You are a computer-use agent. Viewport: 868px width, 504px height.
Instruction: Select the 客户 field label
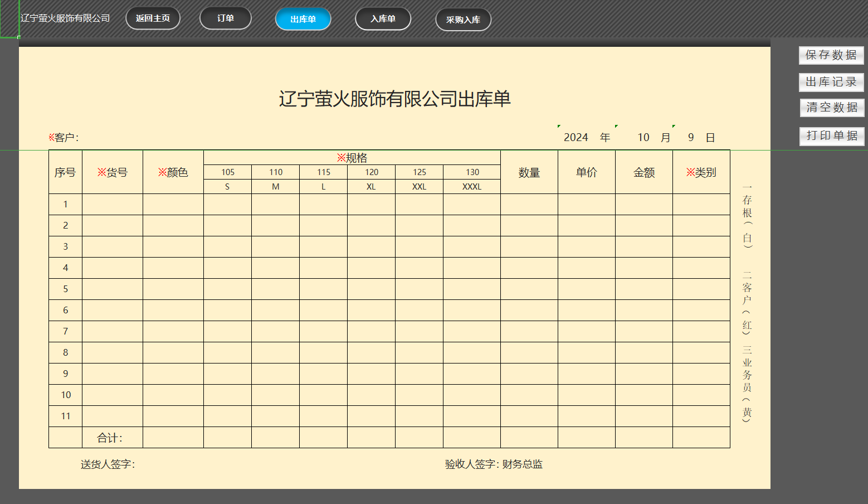click(64, 138)
